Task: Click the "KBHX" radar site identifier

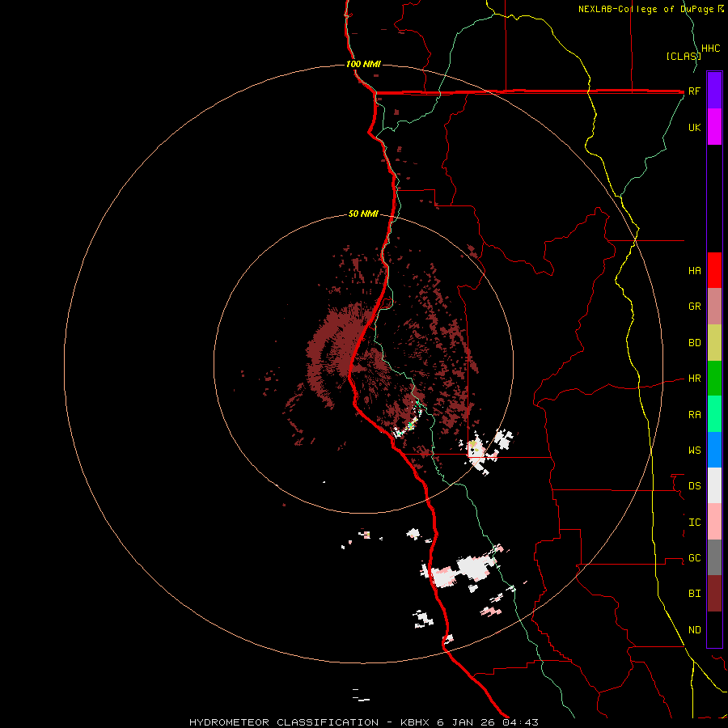Action: point(416,722)
